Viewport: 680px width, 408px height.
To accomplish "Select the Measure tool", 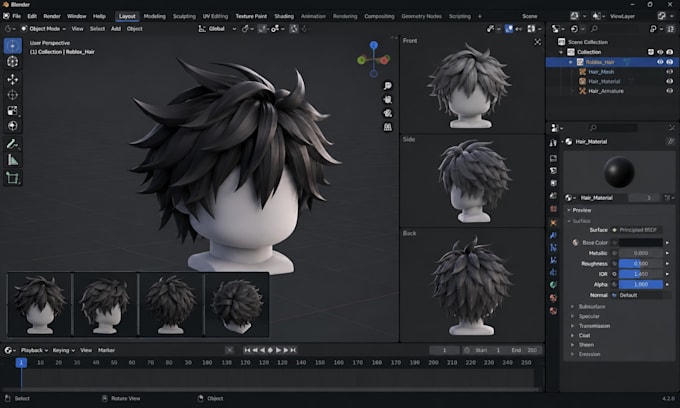I will click(13, 160).
